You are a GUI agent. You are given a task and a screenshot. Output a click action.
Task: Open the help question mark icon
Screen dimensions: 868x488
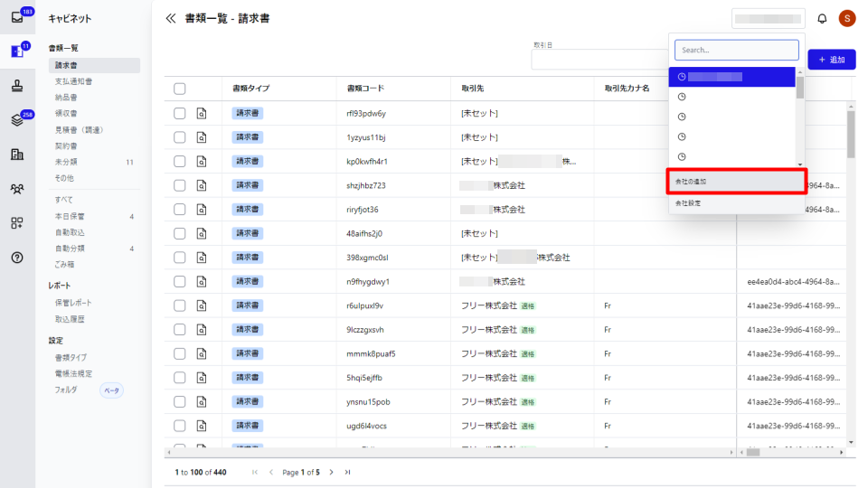(17, 258)
